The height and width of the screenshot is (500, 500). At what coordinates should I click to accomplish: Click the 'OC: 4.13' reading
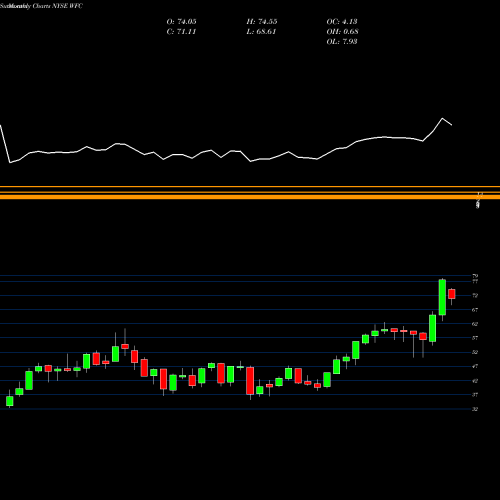(342, 22)
